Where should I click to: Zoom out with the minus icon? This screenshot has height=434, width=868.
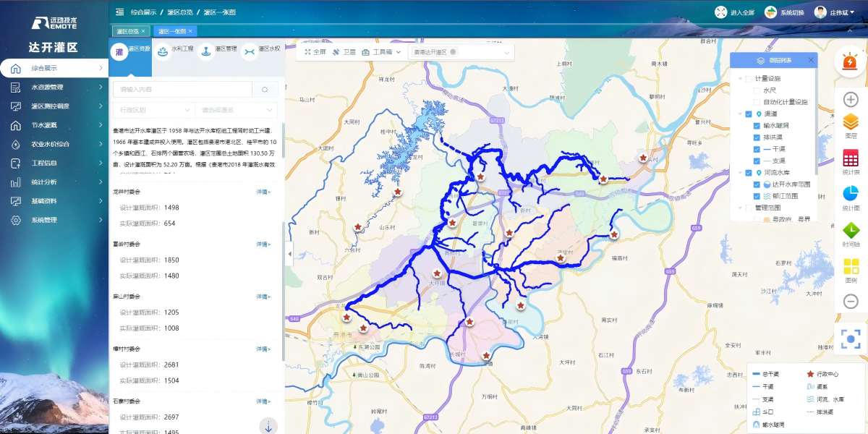pyautogui.click(x=851, y=302)
